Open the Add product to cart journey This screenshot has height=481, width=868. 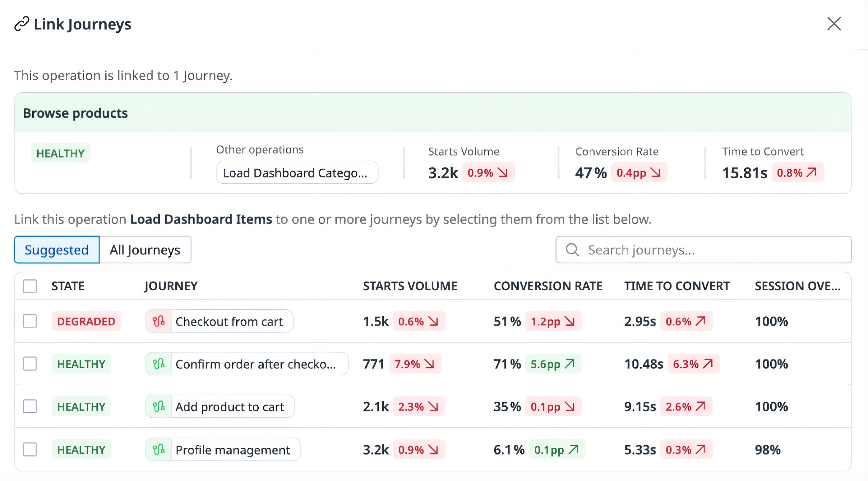pos(220,406)
